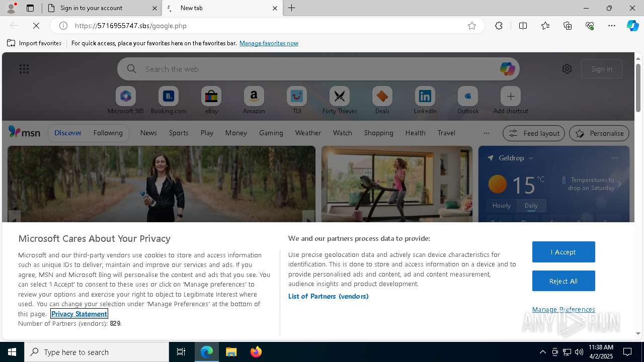Open the Microsoft 365 shortcut

pos(126,100)
